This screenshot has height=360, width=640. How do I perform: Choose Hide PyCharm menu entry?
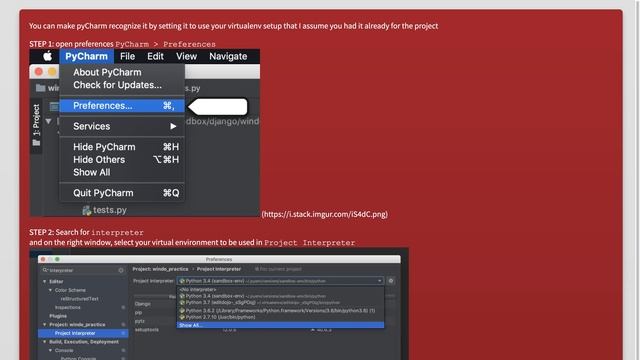coord(122,147)
